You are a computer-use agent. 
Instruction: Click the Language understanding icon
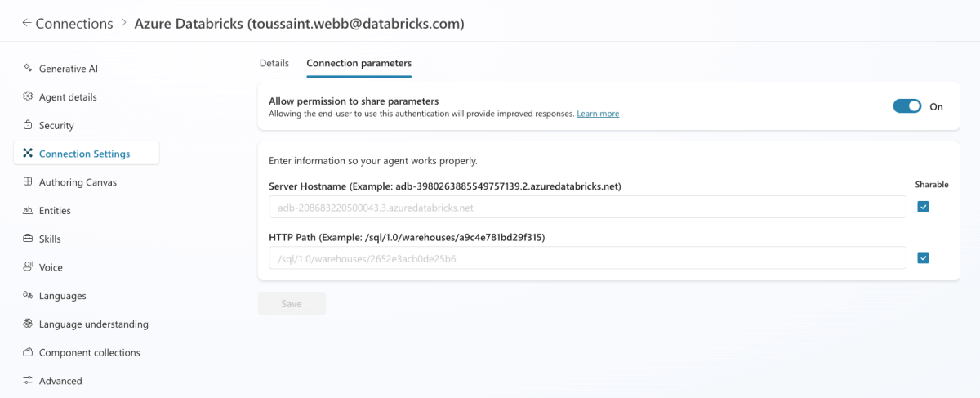(x=28, y=324)
